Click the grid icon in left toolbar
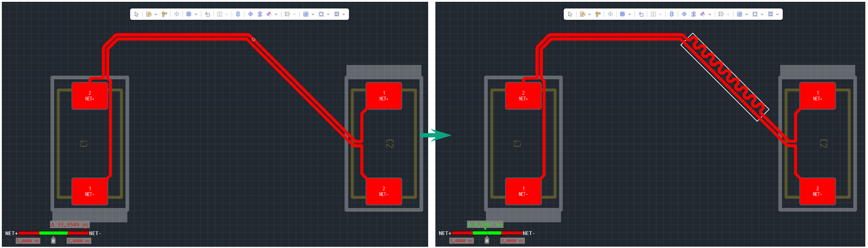Screen dimensions: 868x248 [189, 14]
